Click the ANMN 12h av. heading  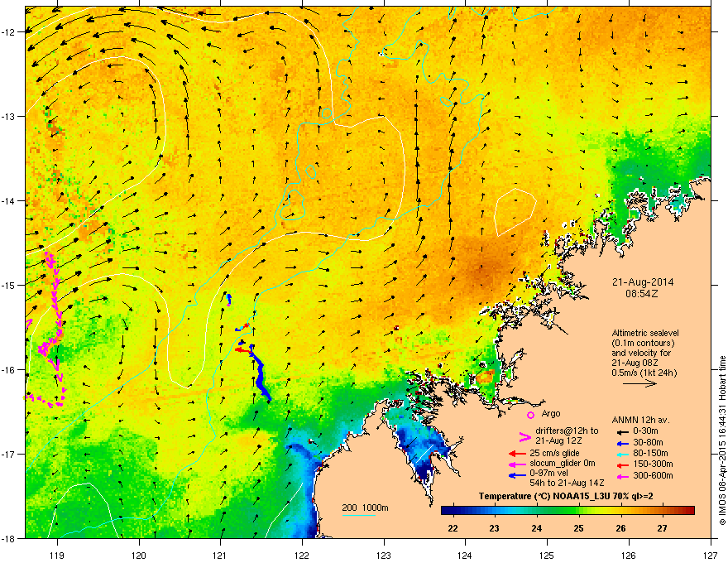pyautogui.click(x=640, y=420)
